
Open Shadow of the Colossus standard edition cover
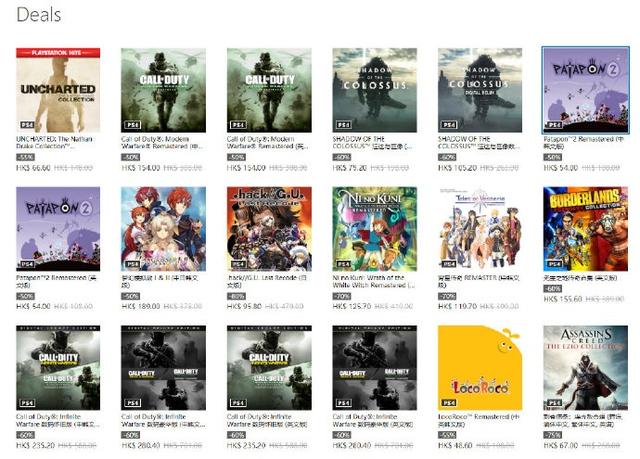[375, 90]
